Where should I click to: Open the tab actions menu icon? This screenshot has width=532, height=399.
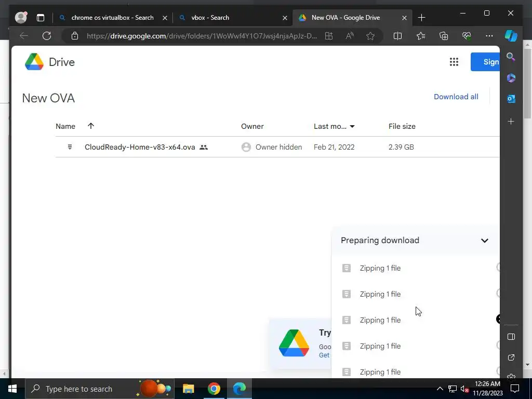coord(41,18)
